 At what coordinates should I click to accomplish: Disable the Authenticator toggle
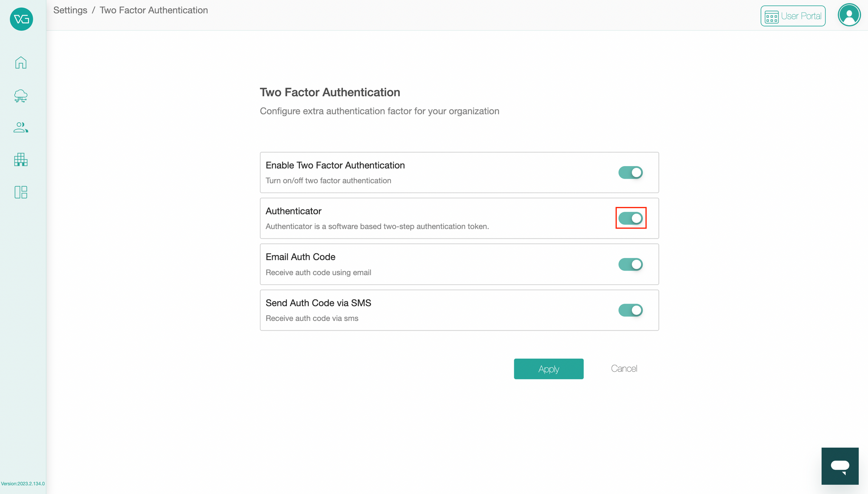[x=630, y=218]
